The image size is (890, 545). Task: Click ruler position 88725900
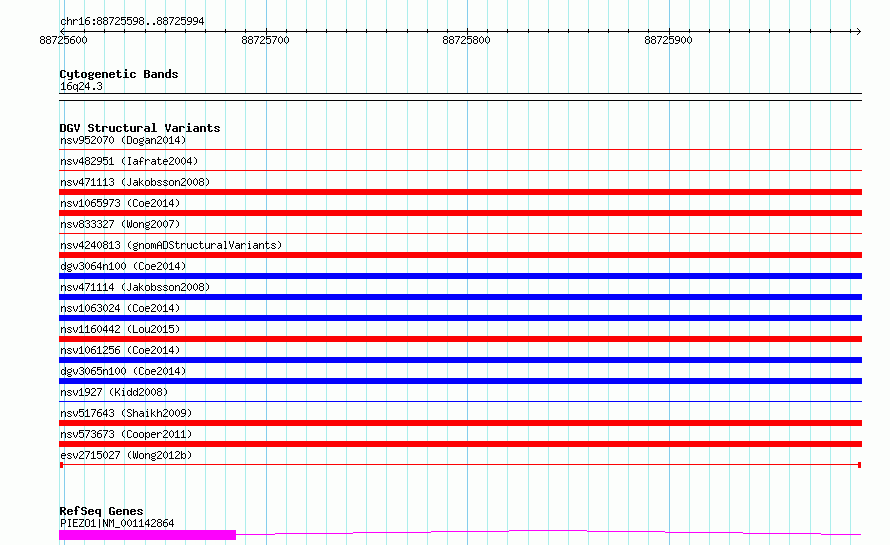(x=668, y=40)
